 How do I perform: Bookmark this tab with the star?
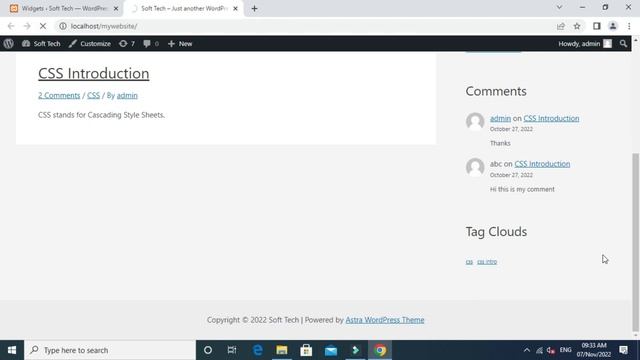coord(577,26)
